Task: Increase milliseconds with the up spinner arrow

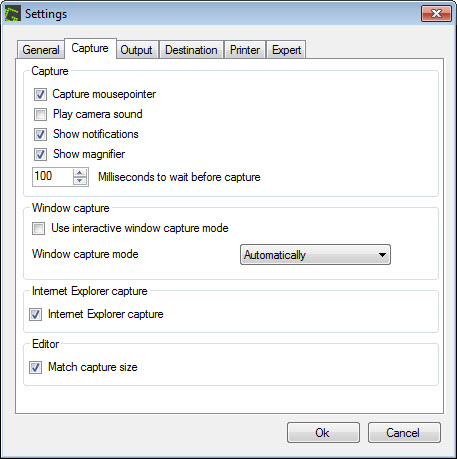Action: 80,173
